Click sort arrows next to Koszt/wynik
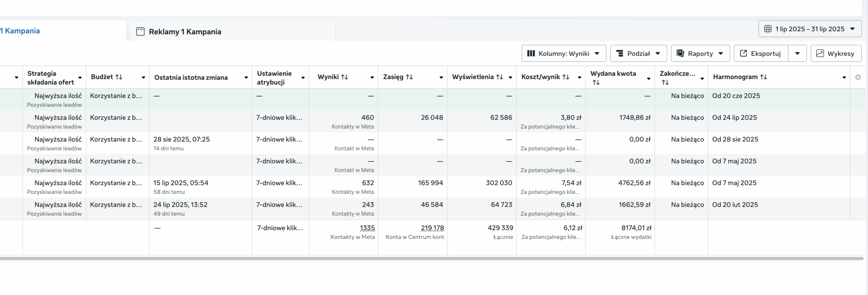The width and height of the screenshot is (868, 295). 566,77
